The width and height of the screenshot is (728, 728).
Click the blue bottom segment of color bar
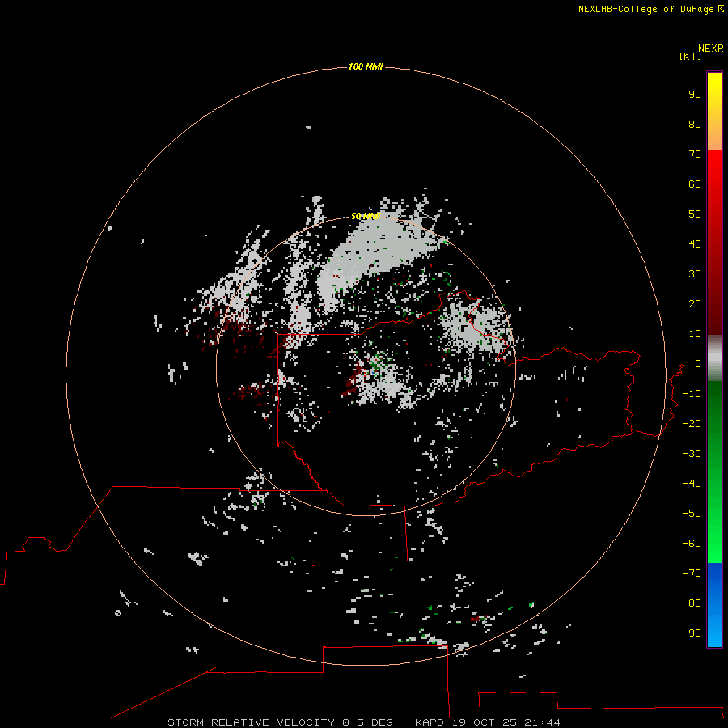(x=714, y=605)
